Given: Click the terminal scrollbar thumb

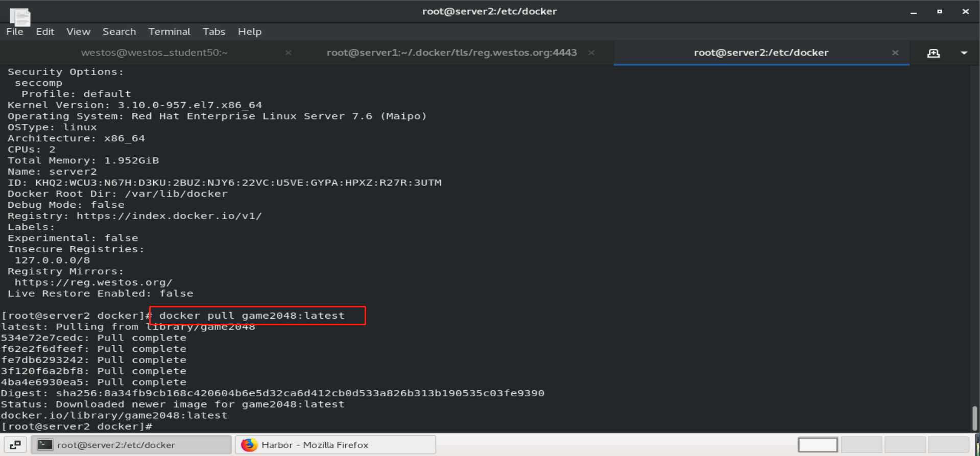Looking at the screenshot, I should (x=974, y=418).
